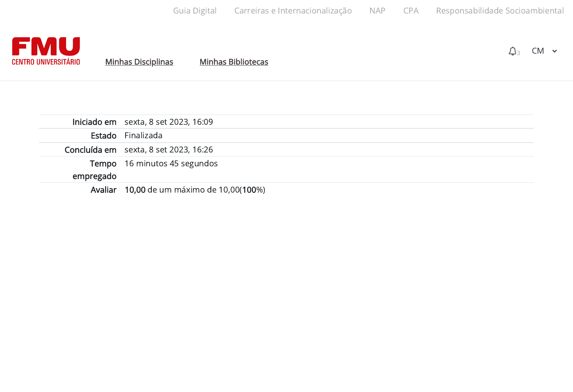Click the bold 10,00 grade value
This screenshot has width=573, height=392.
[x=135, y=190]
